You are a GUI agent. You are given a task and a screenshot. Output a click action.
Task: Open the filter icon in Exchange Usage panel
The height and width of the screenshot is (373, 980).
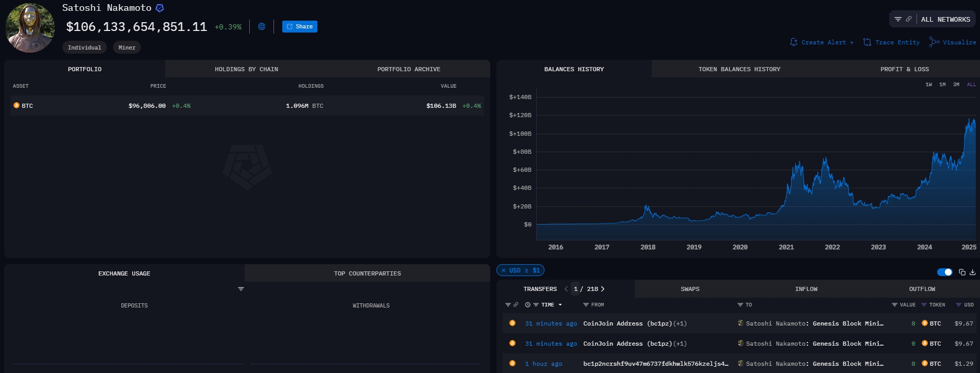pos(241,289)
